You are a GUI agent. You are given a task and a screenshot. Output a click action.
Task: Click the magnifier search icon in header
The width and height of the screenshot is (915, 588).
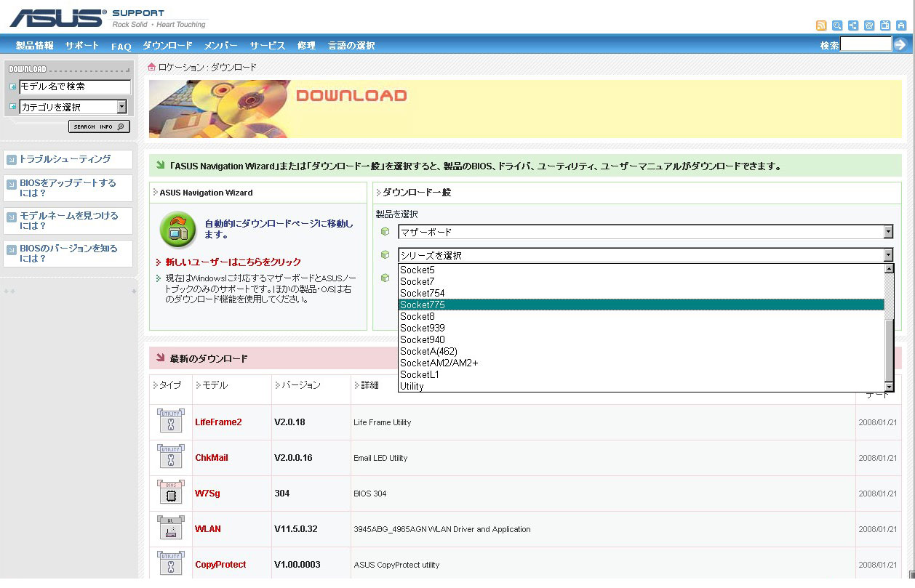(x=837, y=25)
